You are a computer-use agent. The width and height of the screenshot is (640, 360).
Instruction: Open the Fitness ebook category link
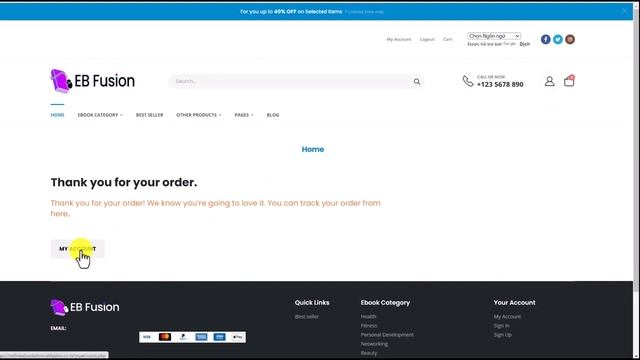(x=369, y=326)
